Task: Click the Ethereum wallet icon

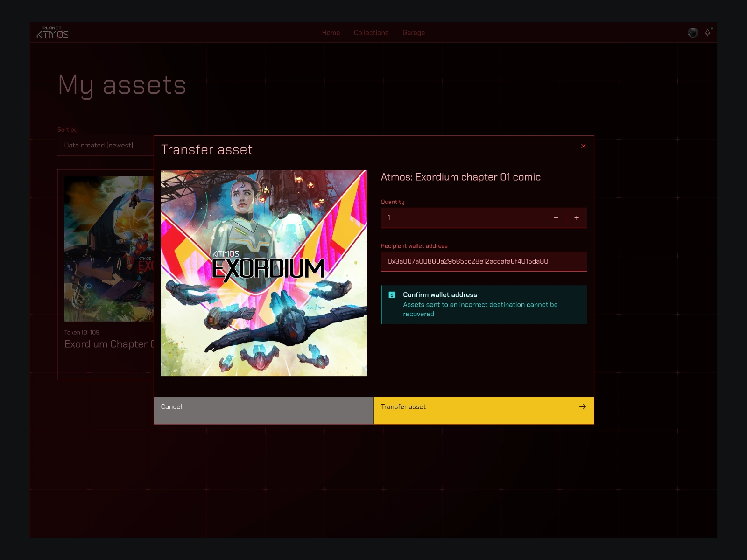Action: pyautogui.click(x=708, y=33)
